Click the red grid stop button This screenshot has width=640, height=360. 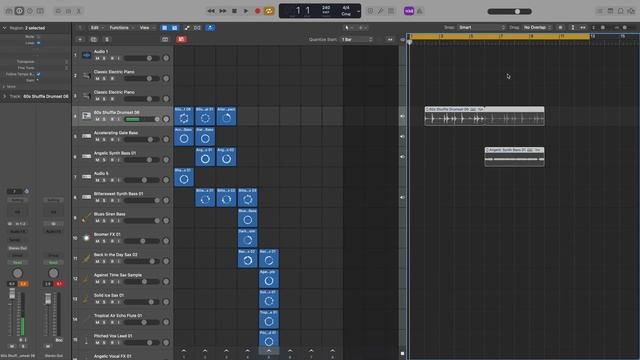(181, 39)
